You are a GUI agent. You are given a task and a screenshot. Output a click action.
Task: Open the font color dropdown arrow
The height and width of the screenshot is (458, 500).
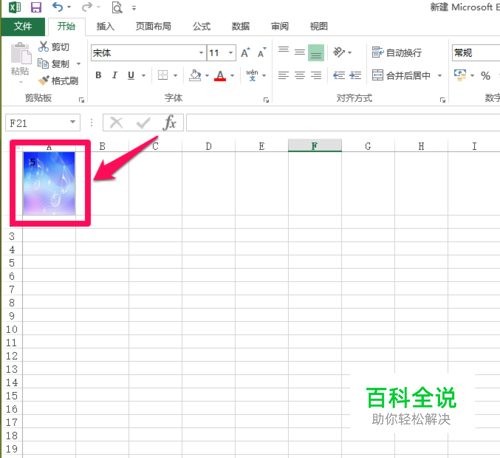(232, 76)
